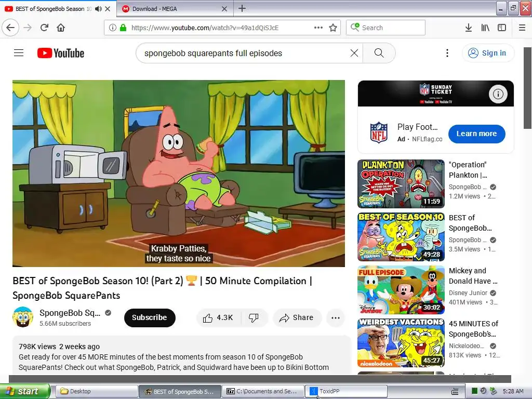Select BEST of SpongeBob taskbar item
532x399 pixels.
[180, 391]
